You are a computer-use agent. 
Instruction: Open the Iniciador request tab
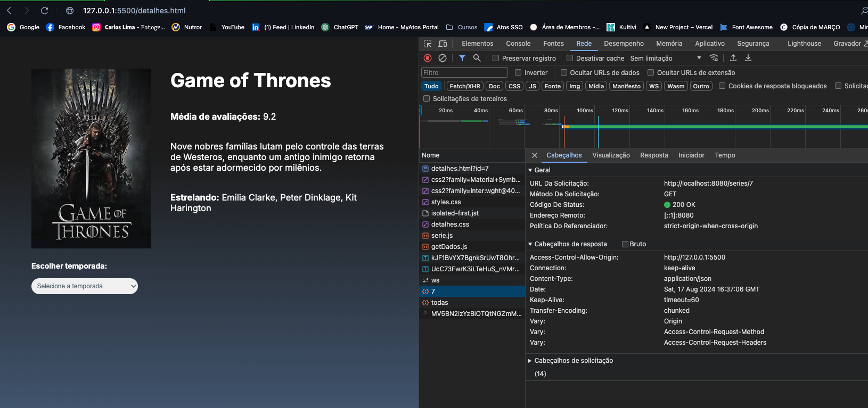click(691, 155)
